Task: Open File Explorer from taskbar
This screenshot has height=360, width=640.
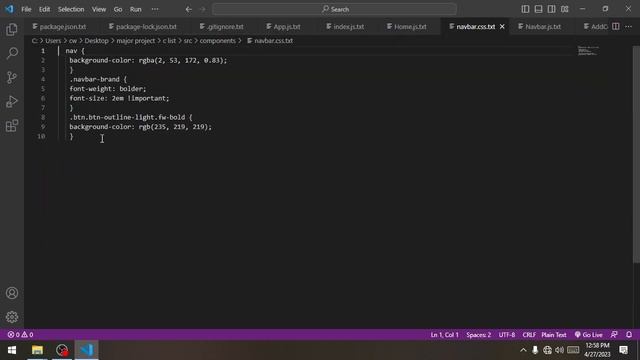Action: 37,350
